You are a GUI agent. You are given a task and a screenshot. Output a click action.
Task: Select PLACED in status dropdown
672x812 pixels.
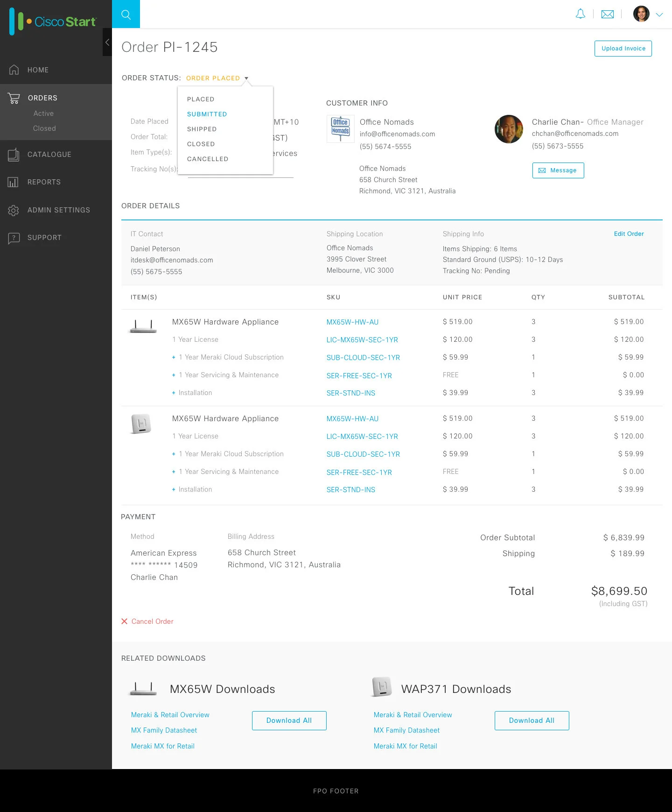coord(201,99)
